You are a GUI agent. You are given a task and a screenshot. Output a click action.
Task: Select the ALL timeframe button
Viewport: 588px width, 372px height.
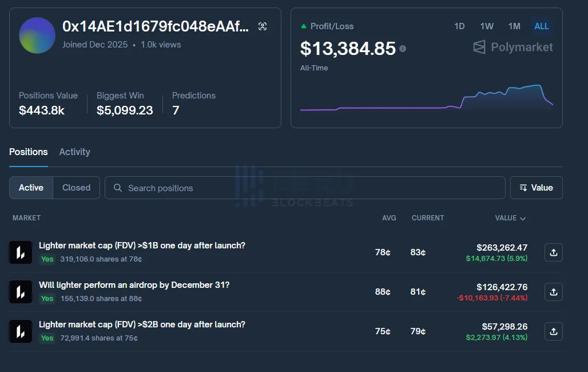pyautogui.click(x=541, y=26)
